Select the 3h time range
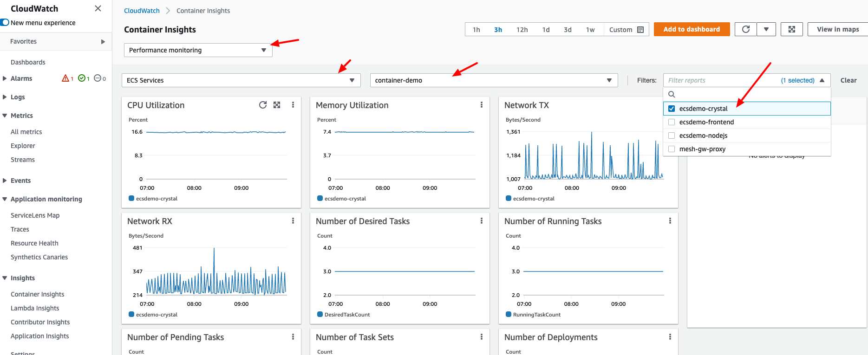Viewport: 868px width, 355px height. click(498, 30)
